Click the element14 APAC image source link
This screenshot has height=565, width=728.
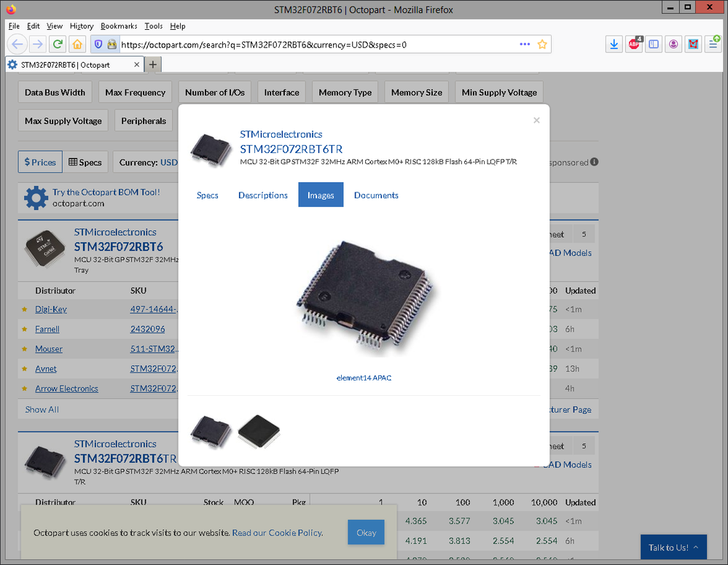(364, 378)
